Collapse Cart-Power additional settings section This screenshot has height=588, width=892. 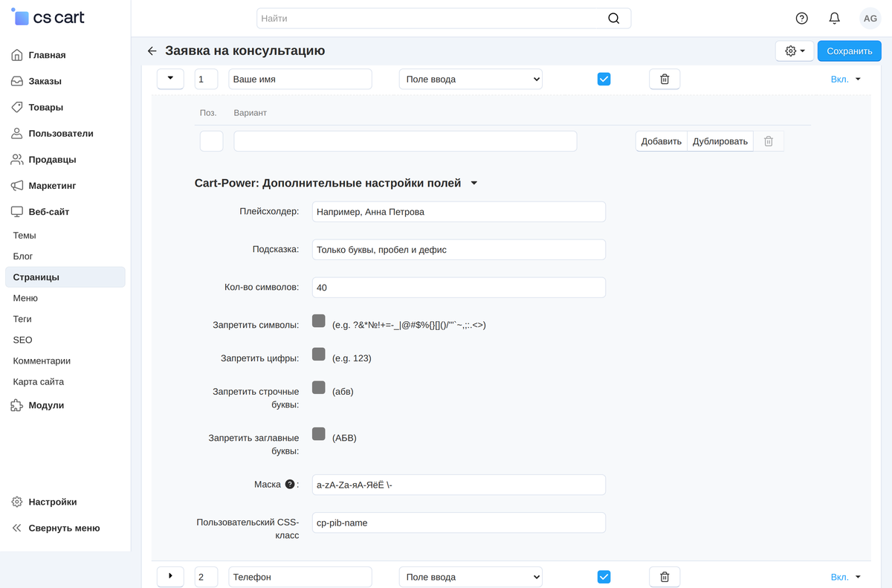(x=474, y=183)
